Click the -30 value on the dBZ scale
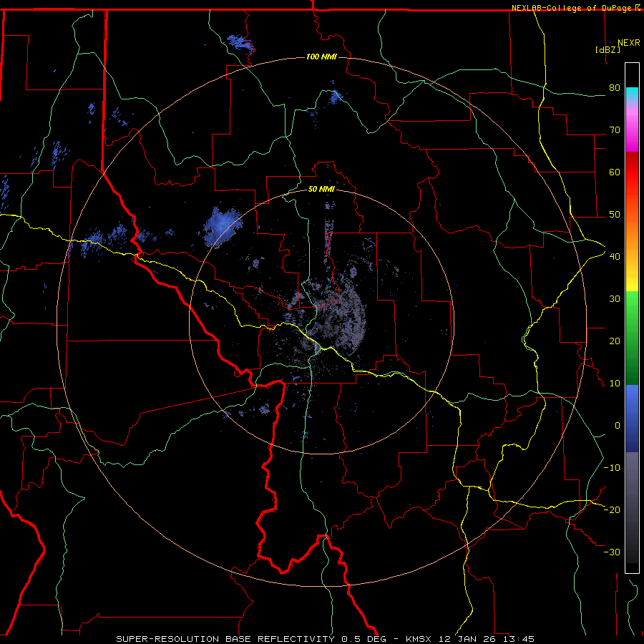 coord(612,552)
